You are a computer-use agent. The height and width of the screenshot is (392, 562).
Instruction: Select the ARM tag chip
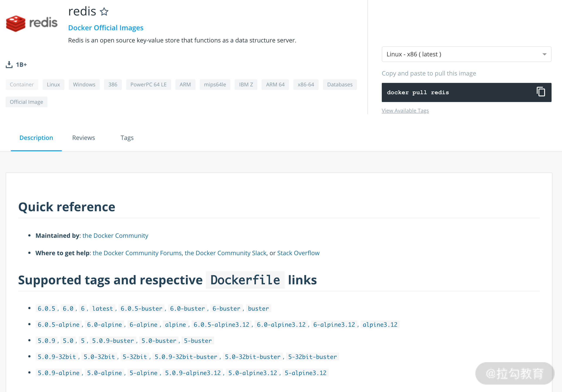click(x=185, y=84)
